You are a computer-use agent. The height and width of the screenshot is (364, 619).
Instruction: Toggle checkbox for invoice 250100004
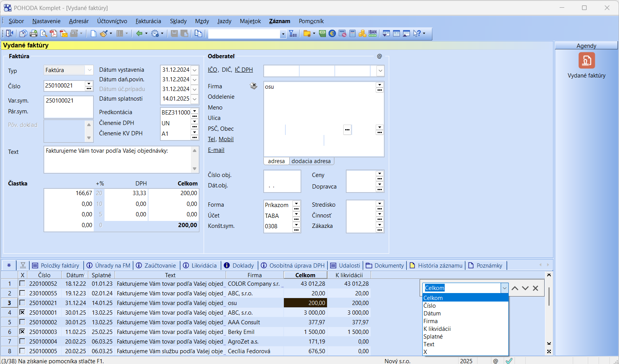click(22, 341)
